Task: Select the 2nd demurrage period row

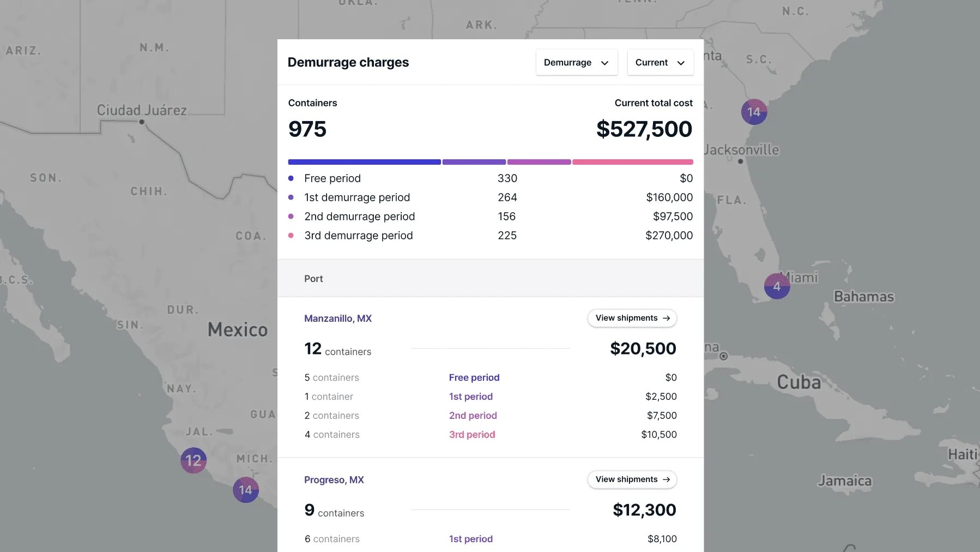Action: pyautogui.click(x=359, y=217)
